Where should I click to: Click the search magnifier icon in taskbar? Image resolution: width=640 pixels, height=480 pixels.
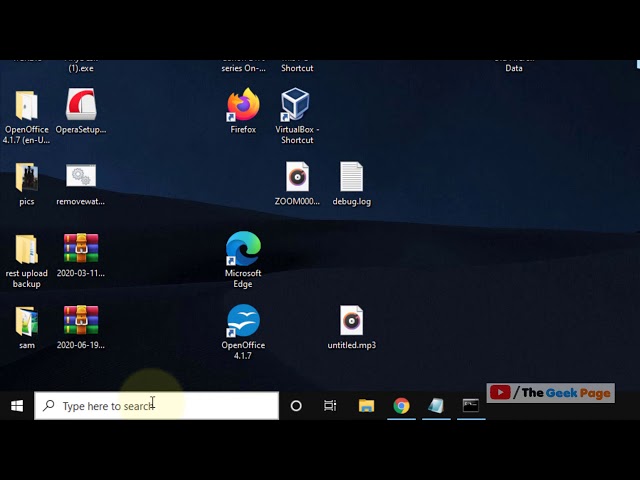[49, 405]
